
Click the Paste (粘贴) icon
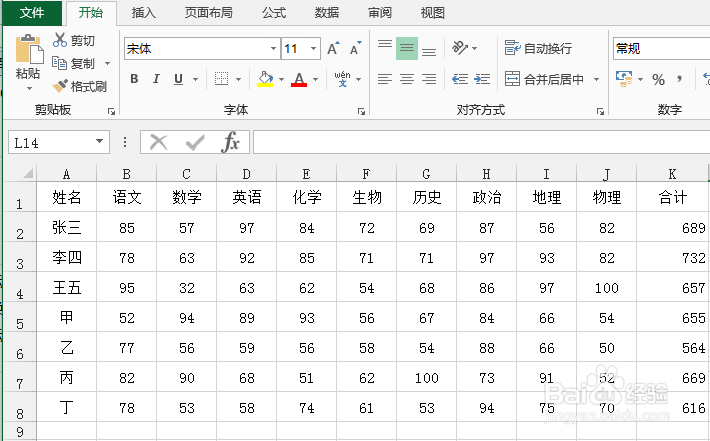pyautogui.click(x=29, y=49)
